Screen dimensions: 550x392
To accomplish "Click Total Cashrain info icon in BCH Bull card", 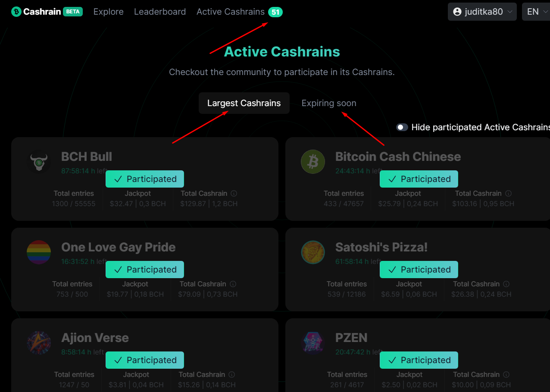I will click(234, 193).
